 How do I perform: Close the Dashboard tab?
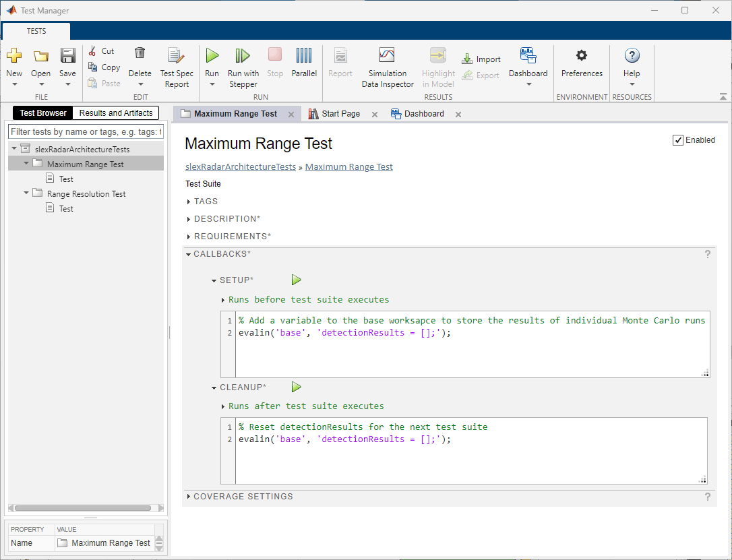(x=458, y=115)
